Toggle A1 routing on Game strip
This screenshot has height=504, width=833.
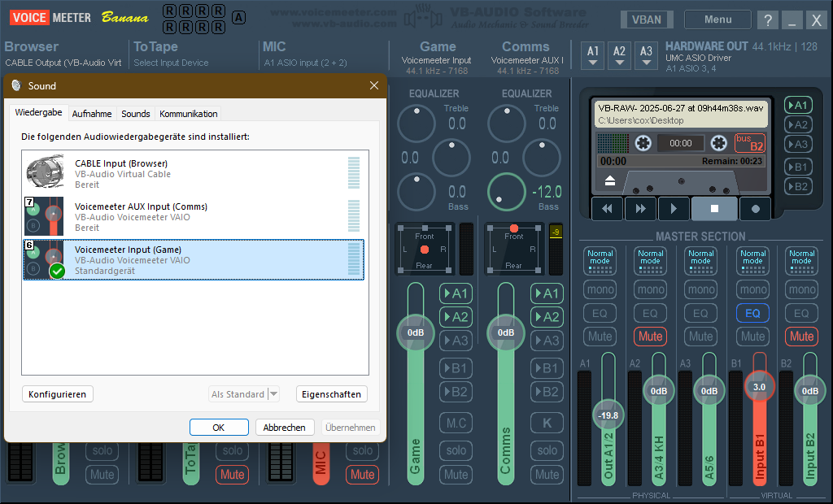coord(456,293)
